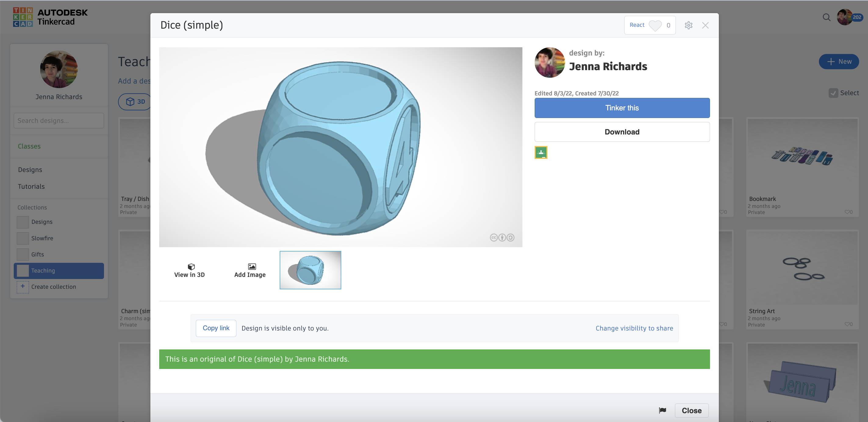Go to the Classes section
The image size is (868, 422).
pos(29,146)
